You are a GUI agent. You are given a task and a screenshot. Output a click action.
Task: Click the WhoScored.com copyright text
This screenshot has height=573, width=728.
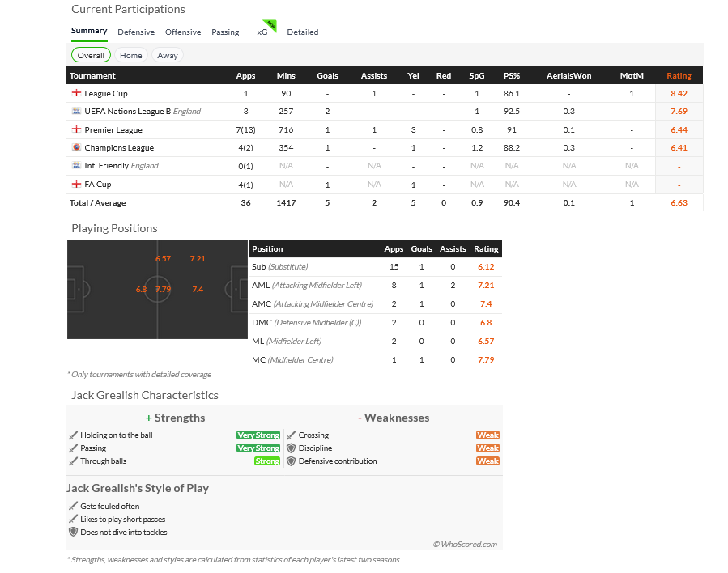[x=465, y=544]
